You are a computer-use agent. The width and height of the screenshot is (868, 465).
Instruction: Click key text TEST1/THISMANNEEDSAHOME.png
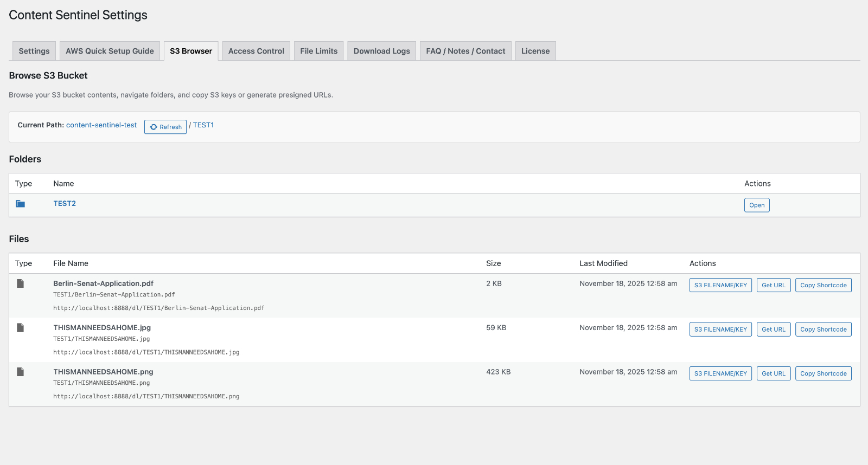(x=101, y=383)
